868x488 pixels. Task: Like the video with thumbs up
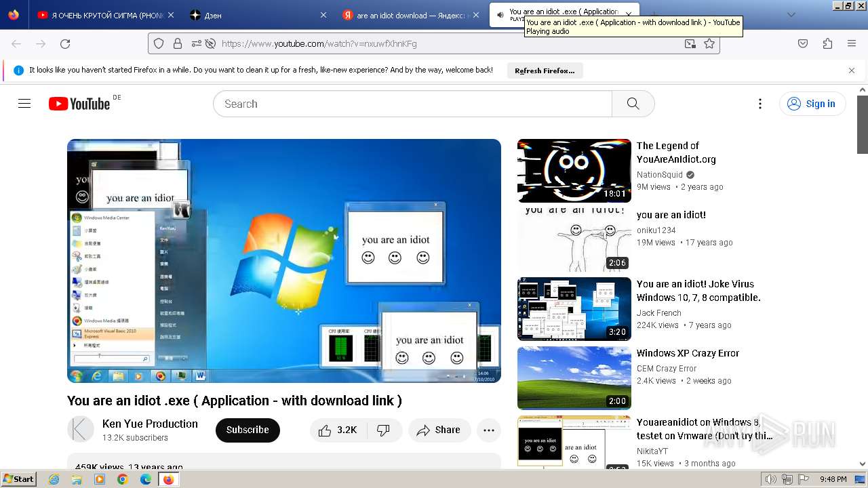(x=338, y=430)
